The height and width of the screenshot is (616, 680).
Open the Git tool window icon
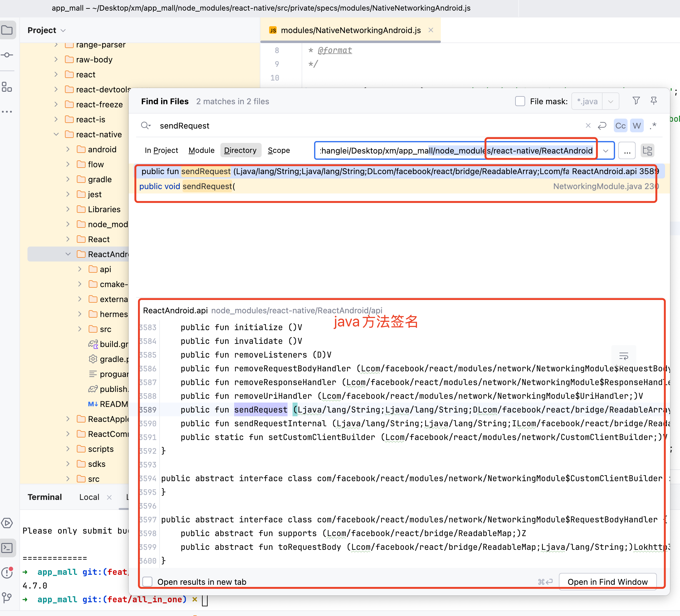point(7,598)
